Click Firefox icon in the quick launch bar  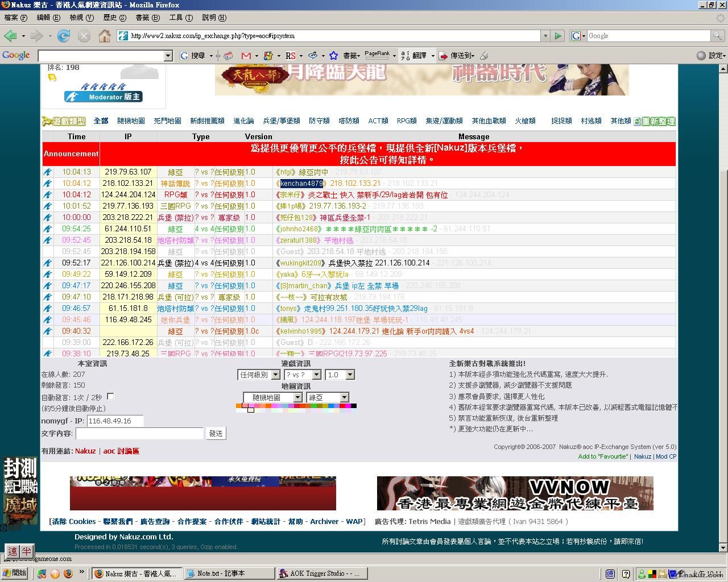[x=68, y=573]
